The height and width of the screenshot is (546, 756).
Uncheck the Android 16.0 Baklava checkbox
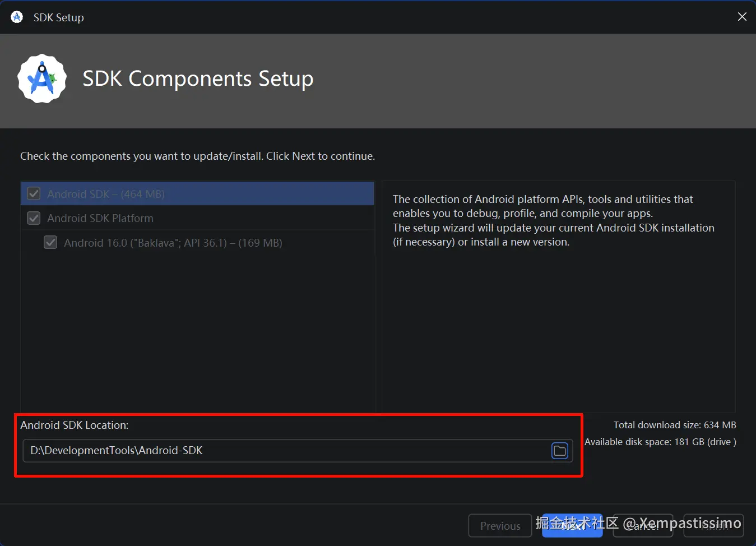click(50, 243)
